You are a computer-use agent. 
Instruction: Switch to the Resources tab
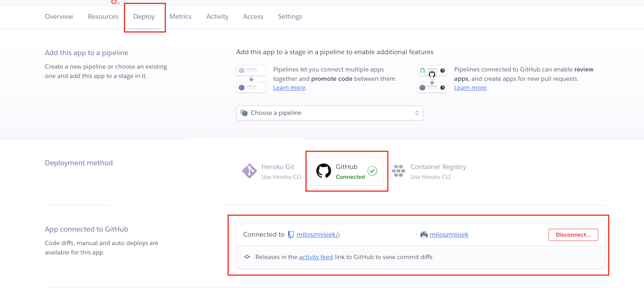coord(103,17)
